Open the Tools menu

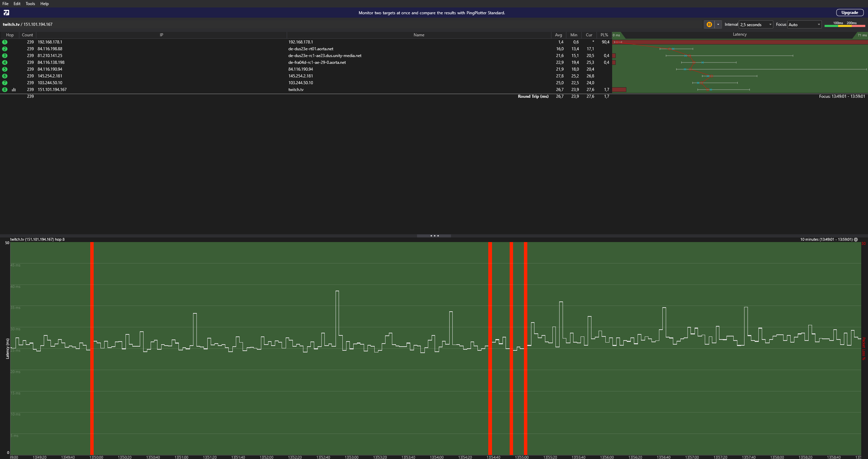tap(30, 4)
